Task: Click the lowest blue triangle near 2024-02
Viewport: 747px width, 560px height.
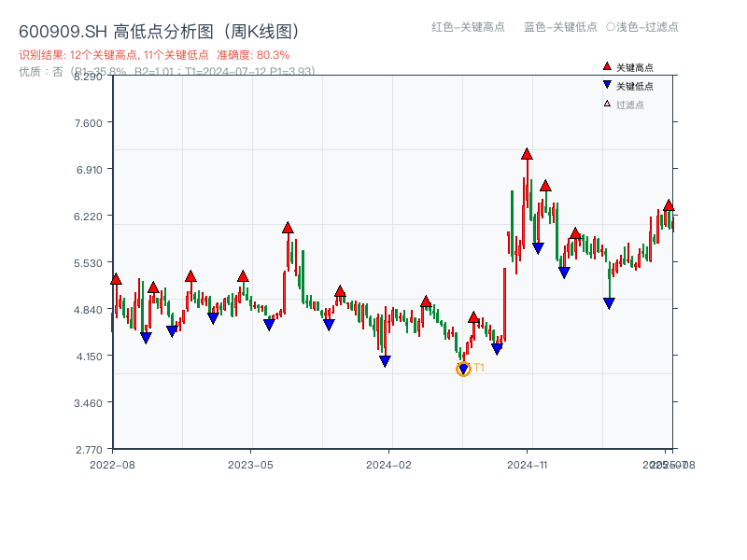Action: (x=384, y=360)
